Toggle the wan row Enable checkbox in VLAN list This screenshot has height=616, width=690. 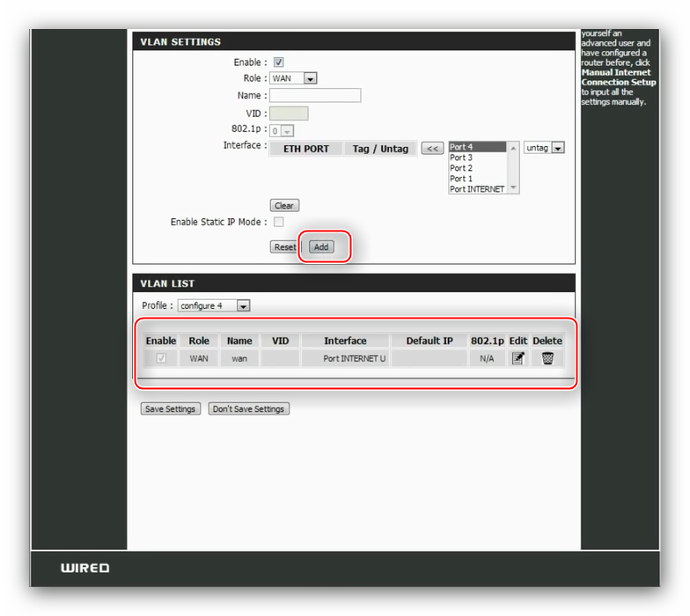point(161,358)
